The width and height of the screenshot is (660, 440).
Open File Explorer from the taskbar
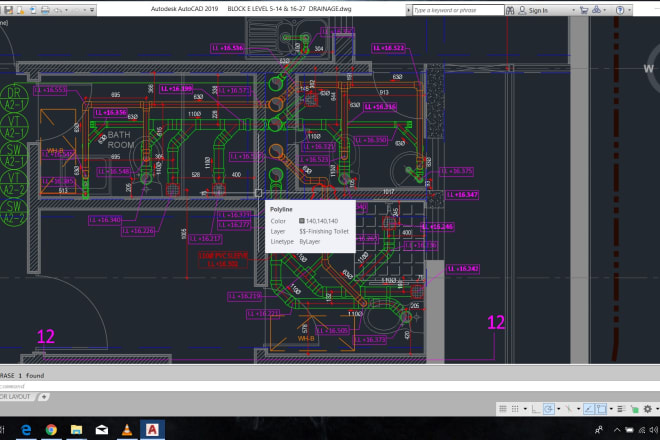point(76,429)
